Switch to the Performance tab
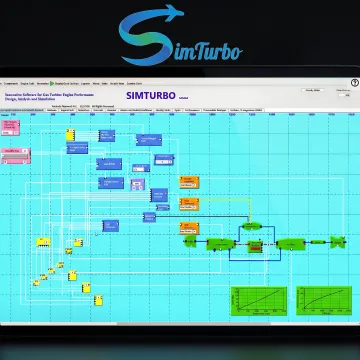Image resolution: width=360 pixels, height=360 pixels. coord(192,110)
